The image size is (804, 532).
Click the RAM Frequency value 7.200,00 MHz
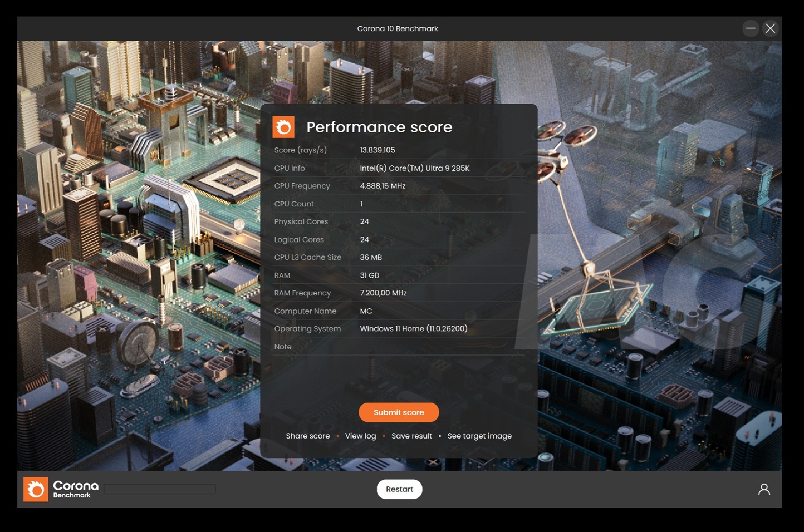click(383, 293)
